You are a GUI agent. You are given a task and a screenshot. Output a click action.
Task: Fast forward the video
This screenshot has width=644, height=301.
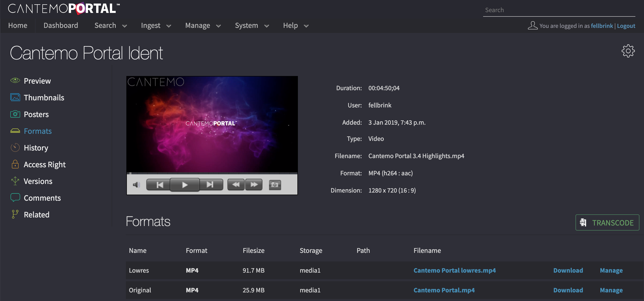(x=254, y=185)
